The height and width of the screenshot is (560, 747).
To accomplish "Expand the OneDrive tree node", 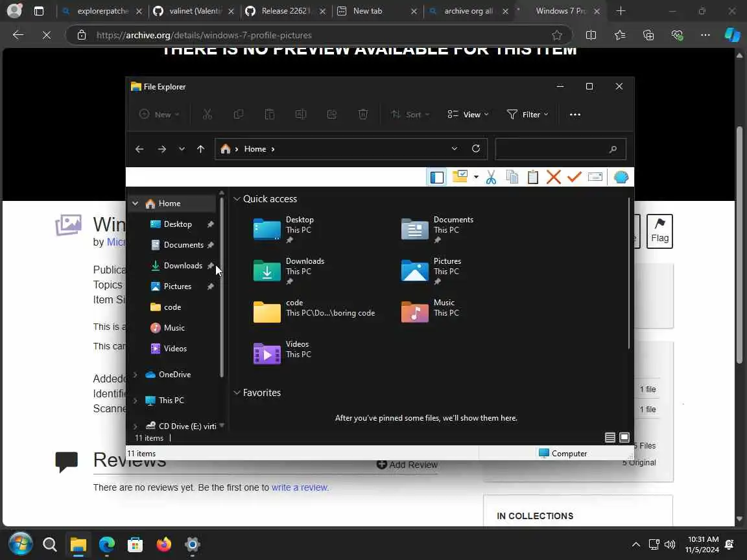I will point(136,375).
